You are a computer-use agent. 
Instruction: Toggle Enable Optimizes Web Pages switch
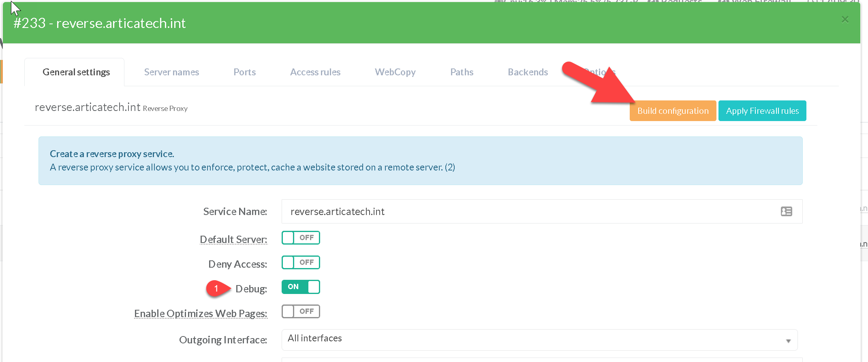(x=301, y=311)
